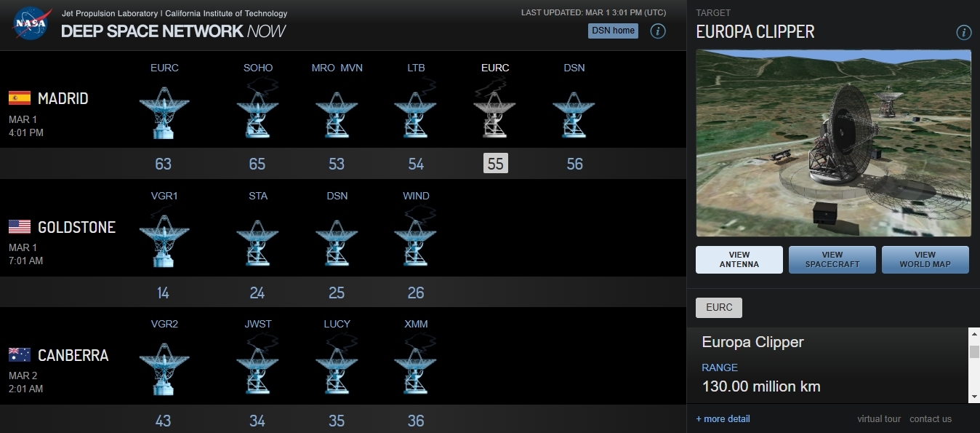Screen dimensions: 980x433
Task: Click the antenna 3D view image
Action: coord(833,143)
